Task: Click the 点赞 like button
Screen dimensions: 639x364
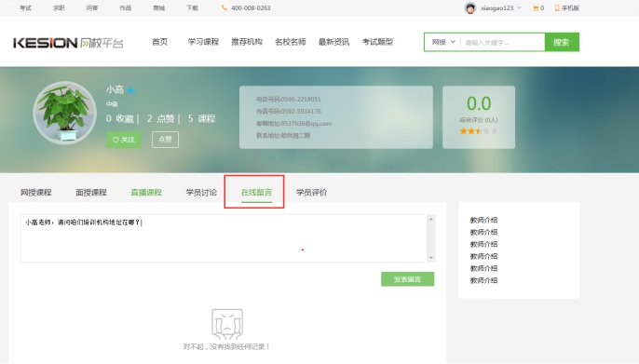Action: [x=165, y=140]
